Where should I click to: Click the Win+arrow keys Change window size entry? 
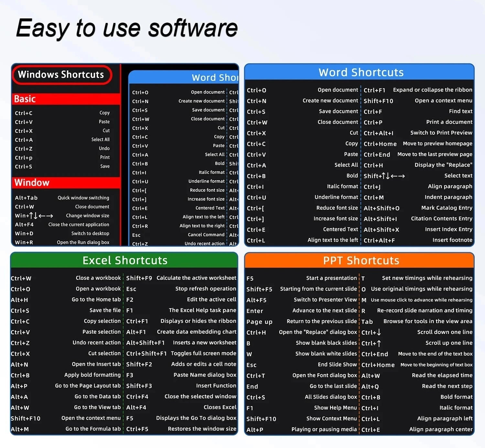pyautogui.click(x=62, y=216)
